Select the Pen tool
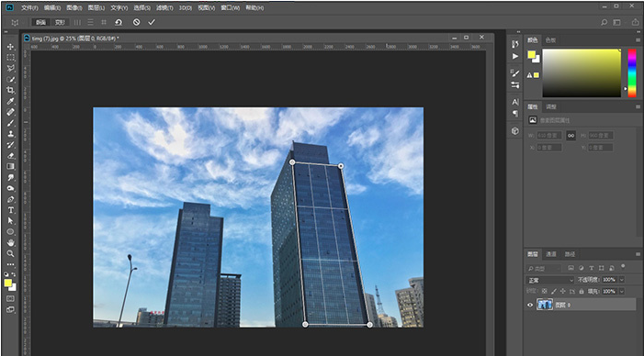The height and width of the screenshot is (356, 644). 11,199
